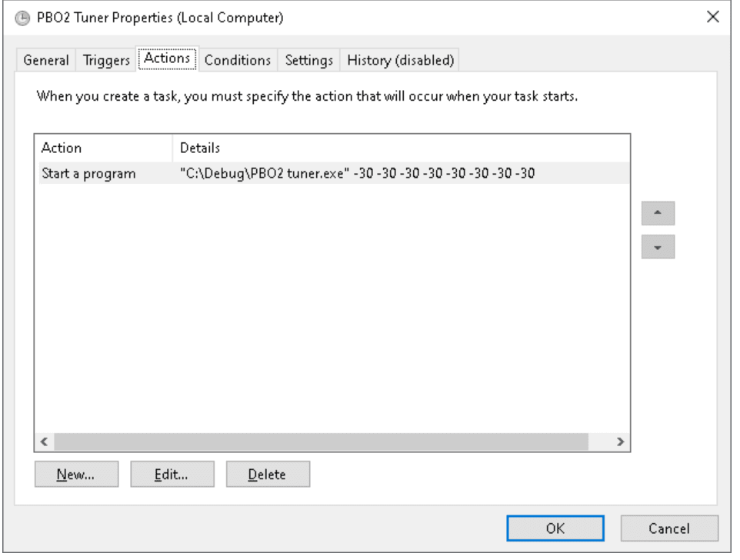The image size is (740, 560).
Task: Confirm the dialog with OK
Action: point(555,528)
